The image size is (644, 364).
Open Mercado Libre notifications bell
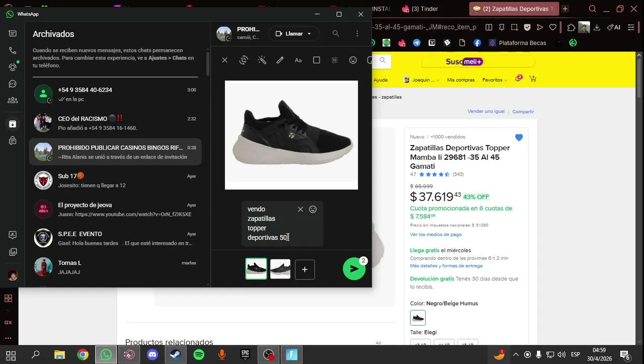click(x=518, y=79)
